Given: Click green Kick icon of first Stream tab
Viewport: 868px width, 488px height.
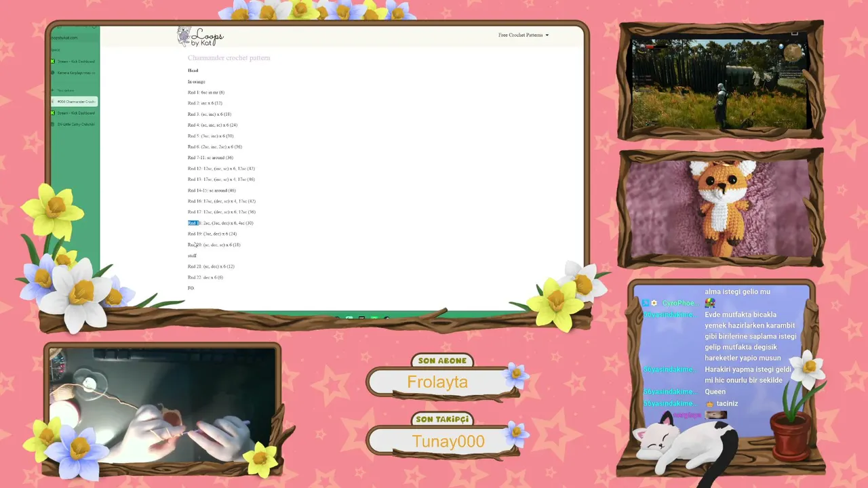Looking at the screenshot, I should tap(53, 62).
